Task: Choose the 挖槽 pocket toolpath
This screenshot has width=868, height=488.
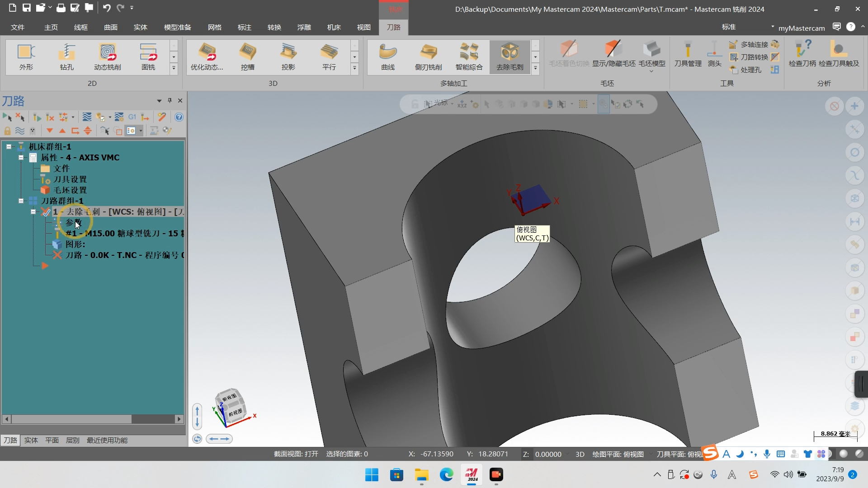Action: coord(247,56)
